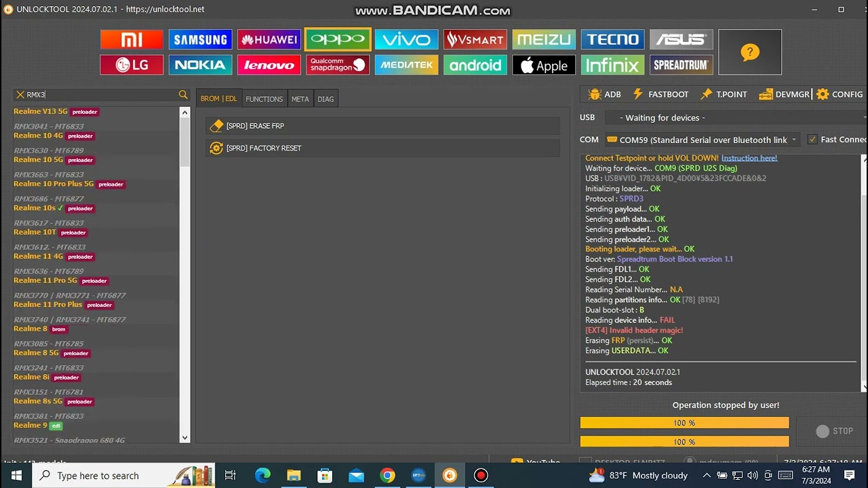Open File Explorer from taskbar

(x=294, y=476)
